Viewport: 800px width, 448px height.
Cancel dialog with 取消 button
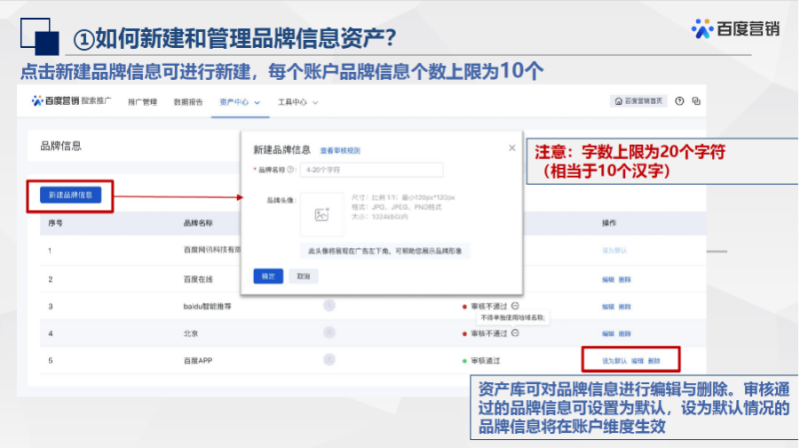(x=304, y=276)
